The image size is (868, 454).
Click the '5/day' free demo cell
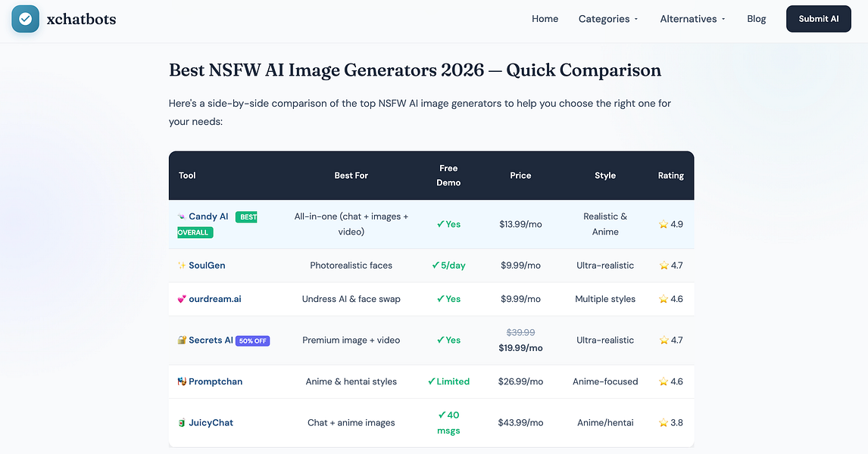(x=448, y=266)
